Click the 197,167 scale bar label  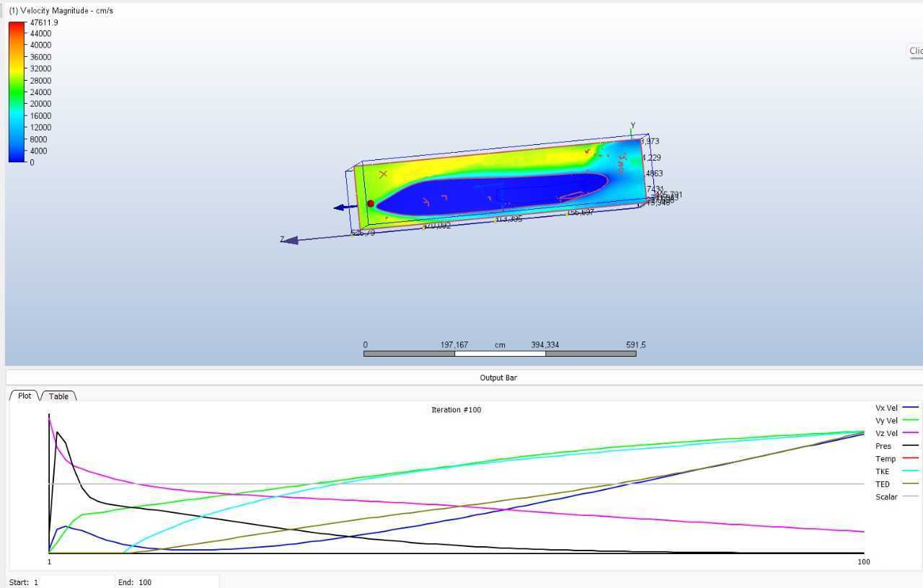[x=454, y=344]
